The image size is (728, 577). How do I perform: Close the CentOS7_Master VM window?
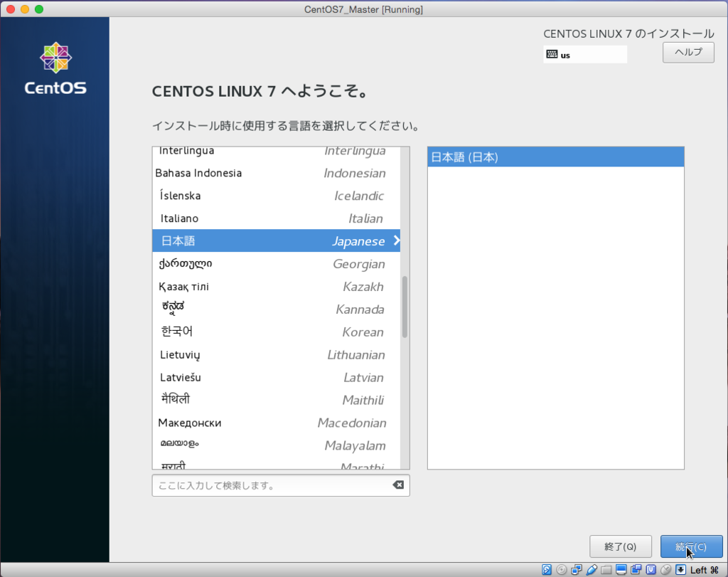click(x=11, y=9)
